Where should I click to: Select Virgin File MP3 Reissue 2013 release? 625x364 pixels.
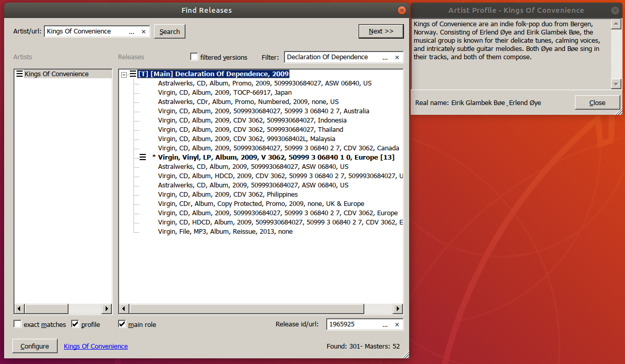[225, 232]
